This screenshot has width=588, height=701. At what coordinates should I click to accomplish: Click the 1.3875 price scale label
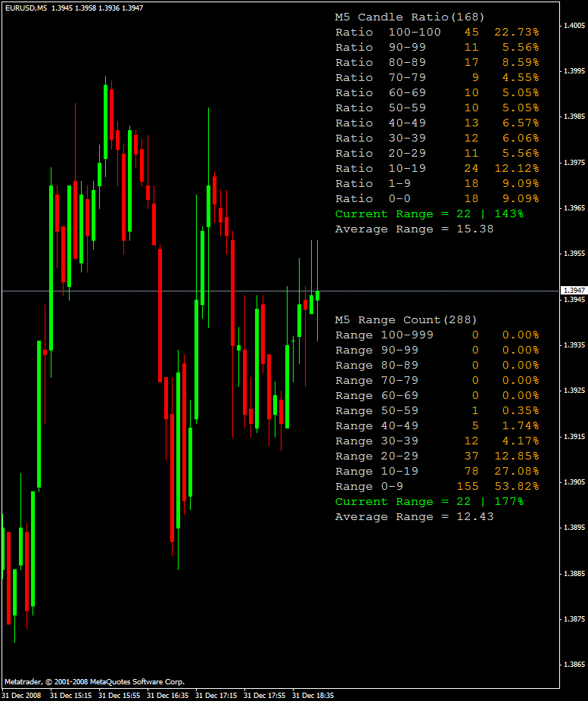(x=574, y=620)
